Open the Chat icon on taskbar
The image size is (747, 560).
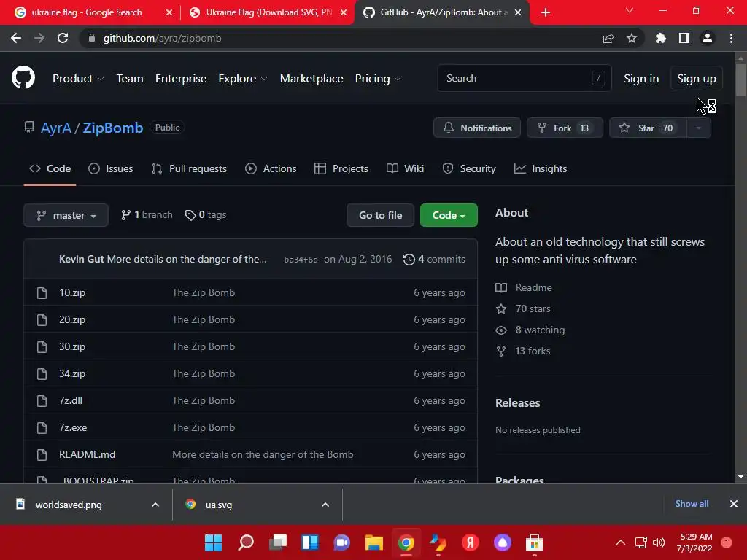tap(342, 542)
